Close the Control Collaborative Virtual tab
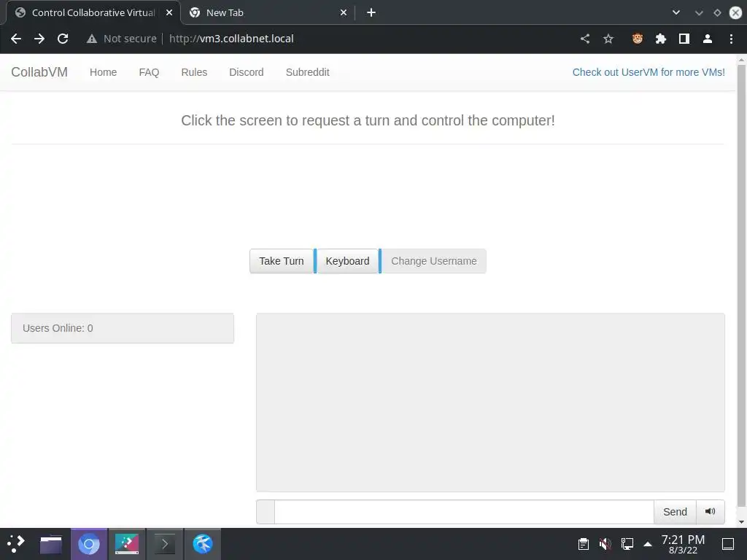 (169, 13)
